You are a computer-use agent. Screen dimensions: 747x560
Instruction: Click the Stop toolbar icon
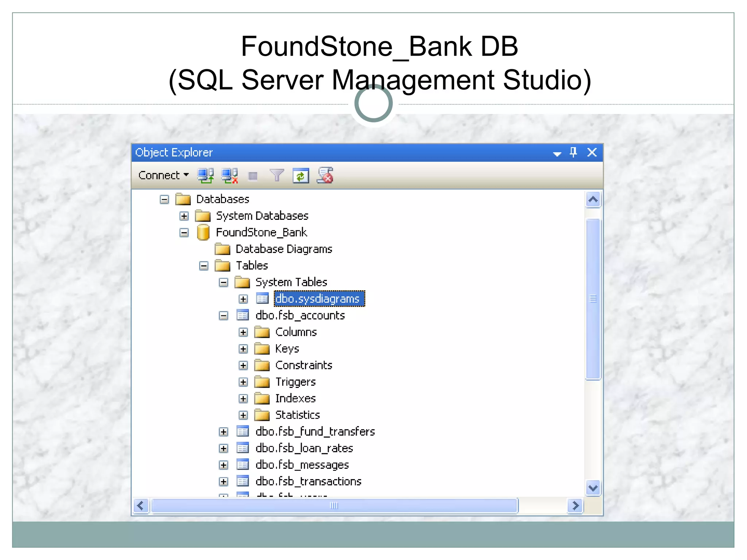tap(253, 176)
